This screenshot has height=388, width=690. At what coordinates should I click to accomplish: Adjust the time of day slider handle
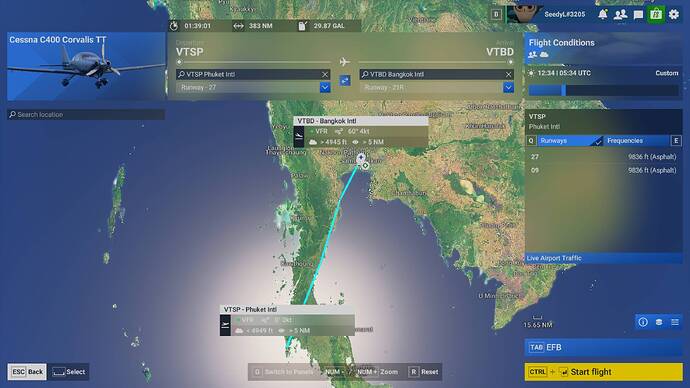pos(564,90)
